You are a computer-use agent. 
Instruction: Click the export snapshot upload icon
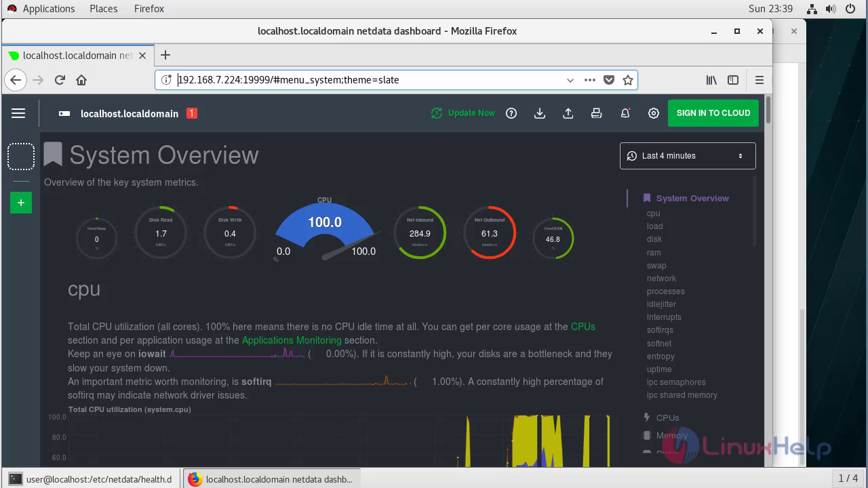coord(568,113)
